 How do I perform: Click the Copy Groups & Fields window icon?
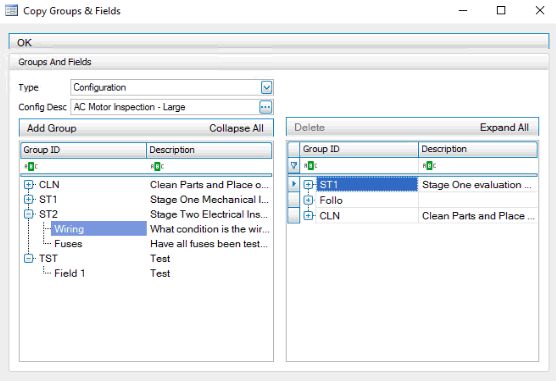pos(11,11)
